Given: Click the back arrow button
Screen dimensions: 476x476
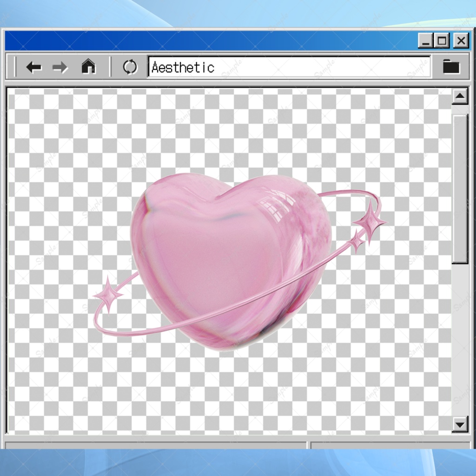Looking at the screenshot, I should tap(33, 67).
